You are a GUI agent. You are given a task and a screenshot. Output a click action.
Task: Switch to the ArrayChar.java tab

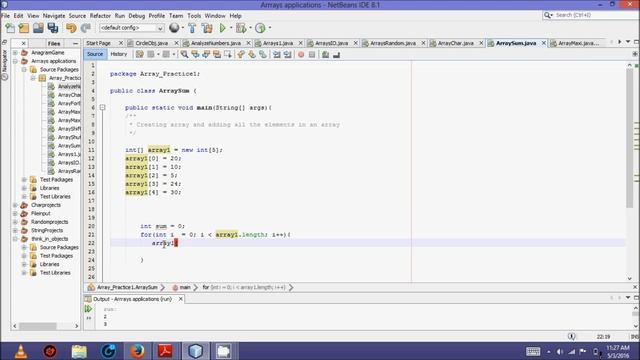(456, 43)
